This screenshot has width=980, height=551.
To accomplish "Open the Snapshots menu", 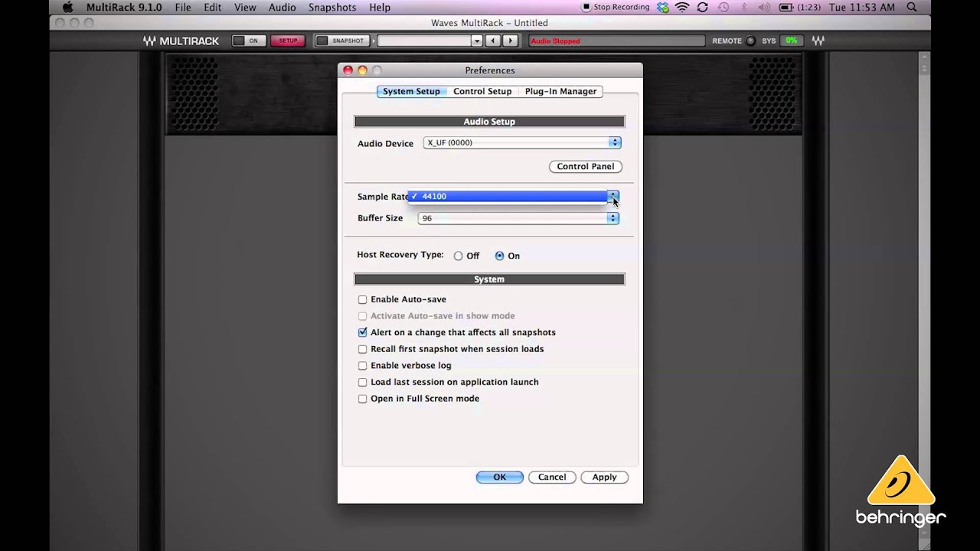I will [332, 8].
